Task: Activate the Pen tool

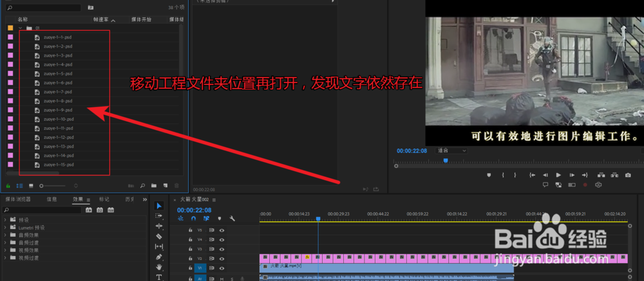Action: pos(159,257)
